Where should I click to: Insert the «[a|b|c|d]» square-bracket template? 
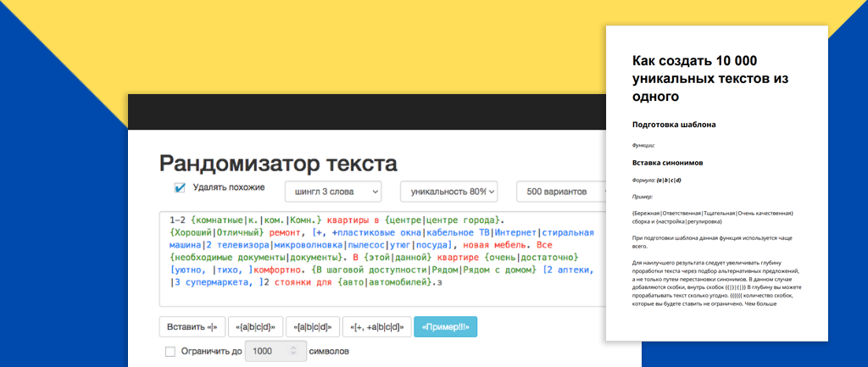[x=313, y=327]
